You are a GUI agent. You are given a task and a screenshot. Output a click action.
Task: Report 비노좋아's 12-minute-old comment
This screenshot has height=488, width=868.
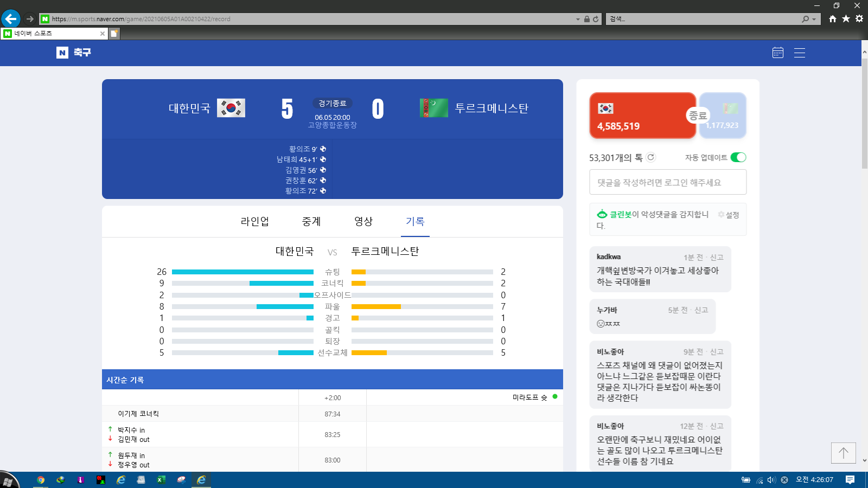717,426
